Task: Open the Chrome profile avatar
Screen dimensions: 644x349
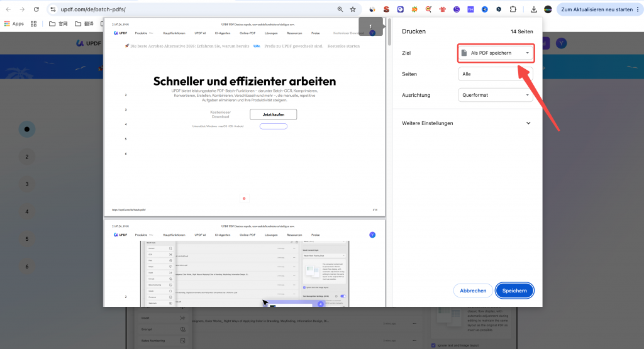Action: click(x=548, y=9)
